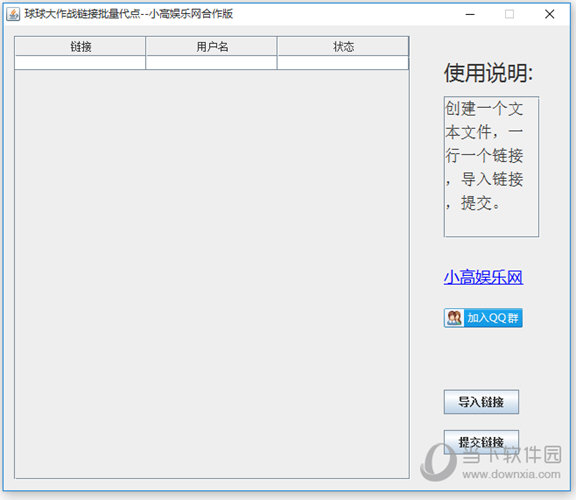Click inside the usage instructions text box
The height and width of the screenshot is (500, 576).
(x=492, y=166)
